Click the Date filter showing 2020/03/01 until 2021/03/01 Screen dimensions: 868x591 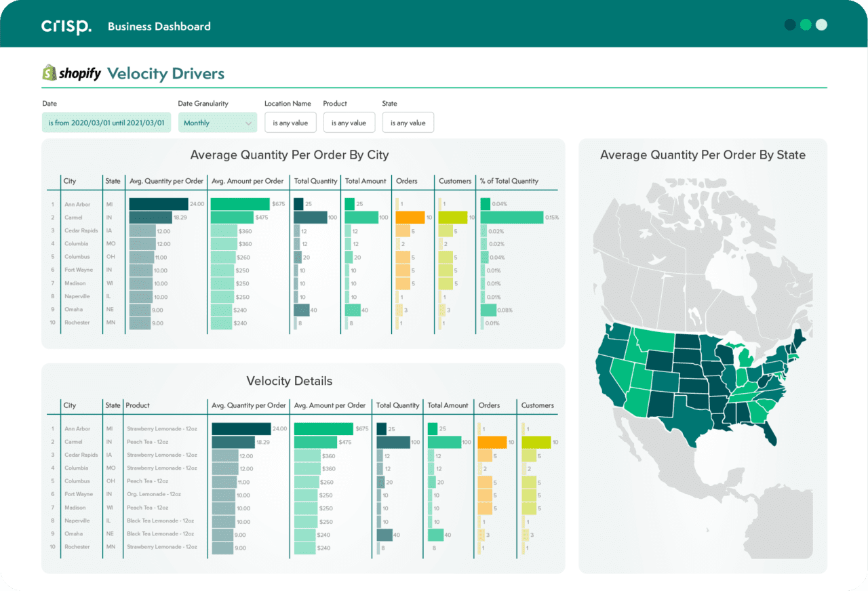click(x=106, y=122)
